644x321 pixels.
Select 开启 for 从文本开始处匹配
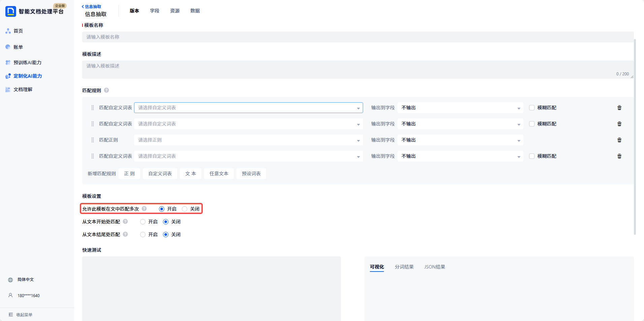143,222
